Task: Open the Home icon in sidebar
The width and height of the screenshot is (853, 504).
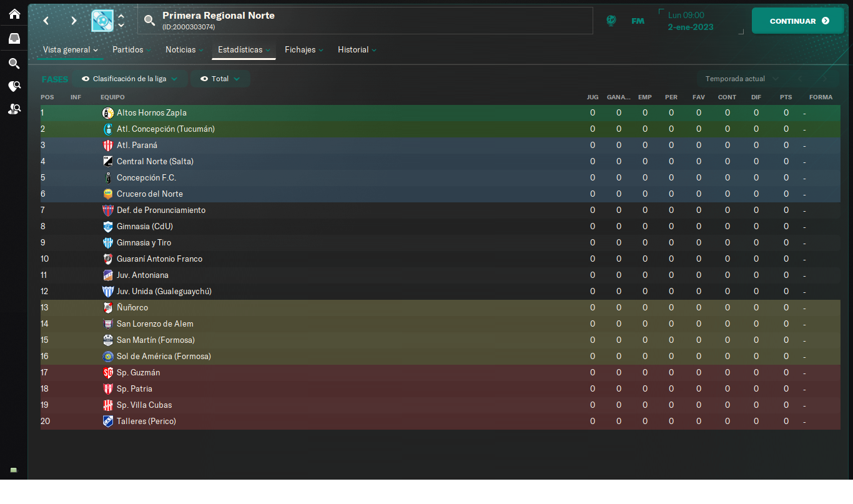Action: tap(14, 13)
